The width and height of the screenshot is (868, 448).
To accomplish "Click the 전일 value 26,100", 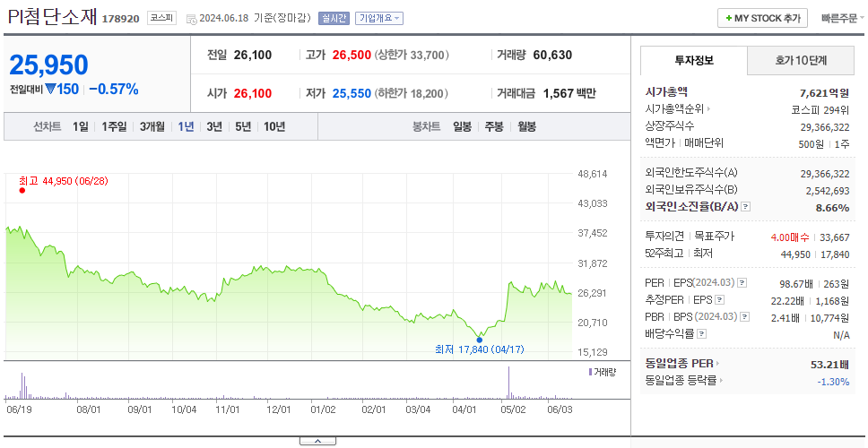I will click(253, 56).
